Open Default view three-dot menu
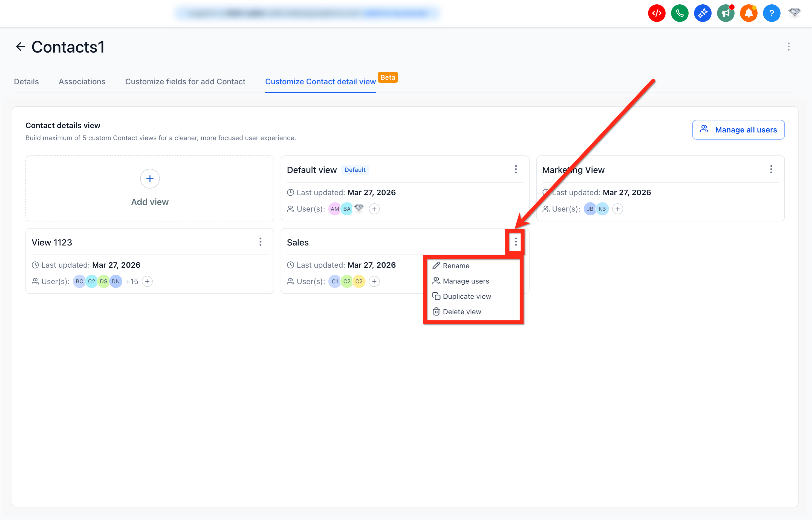The height and width of the screenshot is (520, 812). coord(516,169)
